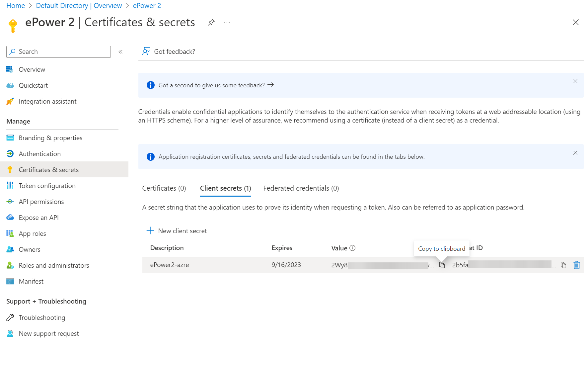The width and height of the screenshot is (588, 365).
Task: Click the ePower 2 breadcrumb link
Action: 147,6
